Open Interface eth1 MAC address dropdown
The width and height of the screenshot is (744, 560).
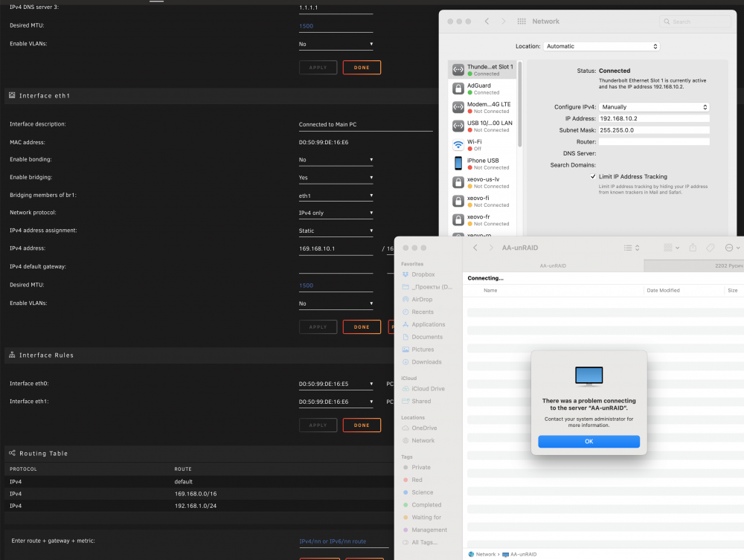[336, 402]
